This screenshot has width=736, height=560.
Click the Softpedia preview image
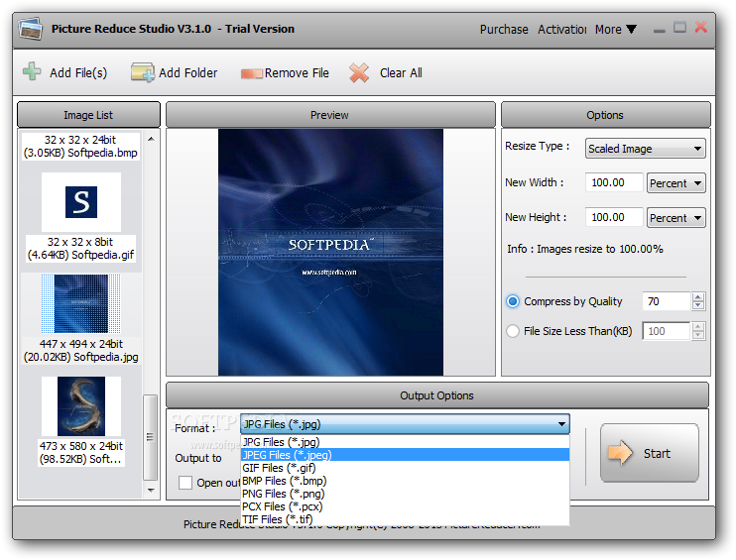(x=330, y=253)
